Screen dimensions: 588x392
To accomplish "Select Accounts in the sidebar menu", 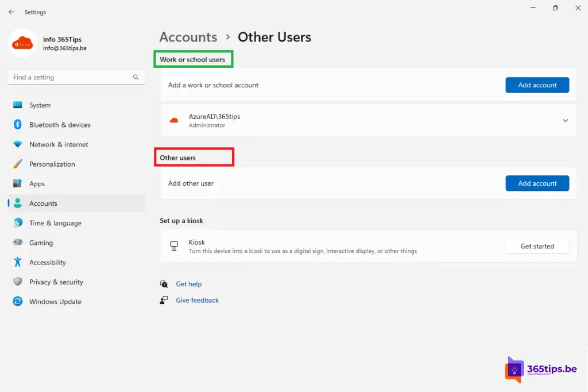I will click(43, 203).
